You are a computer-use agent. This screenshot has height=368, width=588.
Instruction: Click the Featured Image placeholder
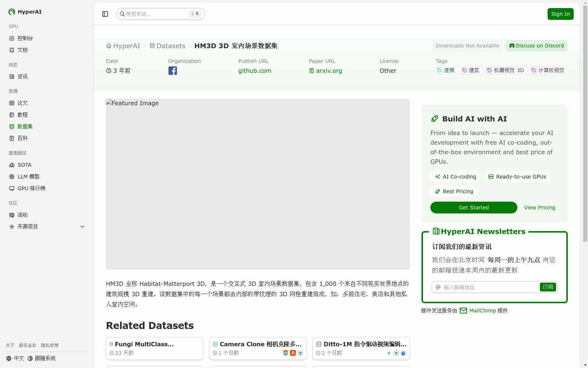[x=258, y=184]
